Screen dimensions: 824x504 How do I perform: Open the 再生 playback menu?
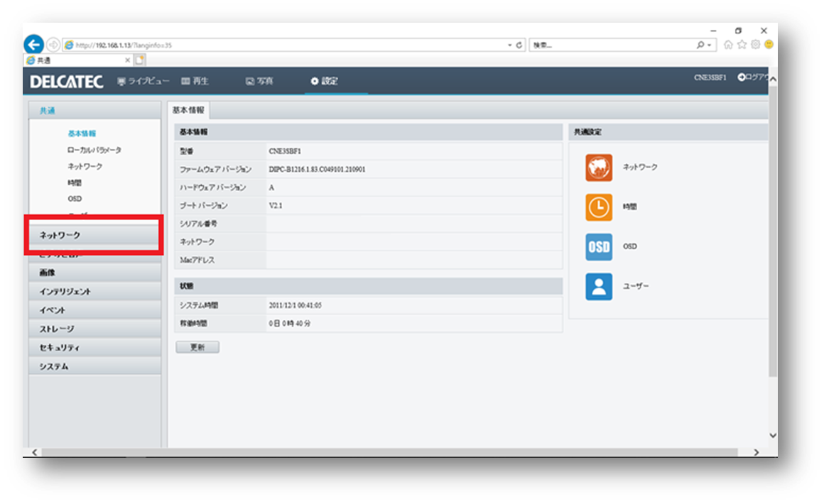(x=195, y=81)
